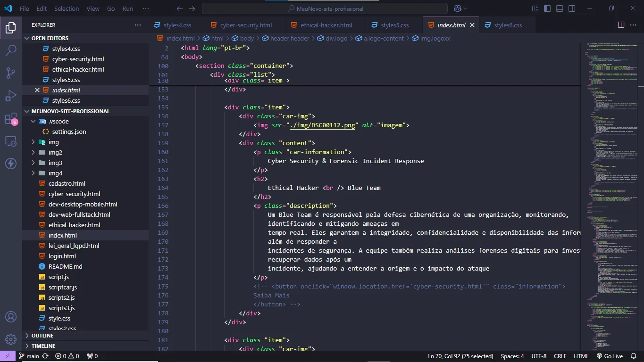Toggle the secondary side bar layout button

click(x=572, y=8)
